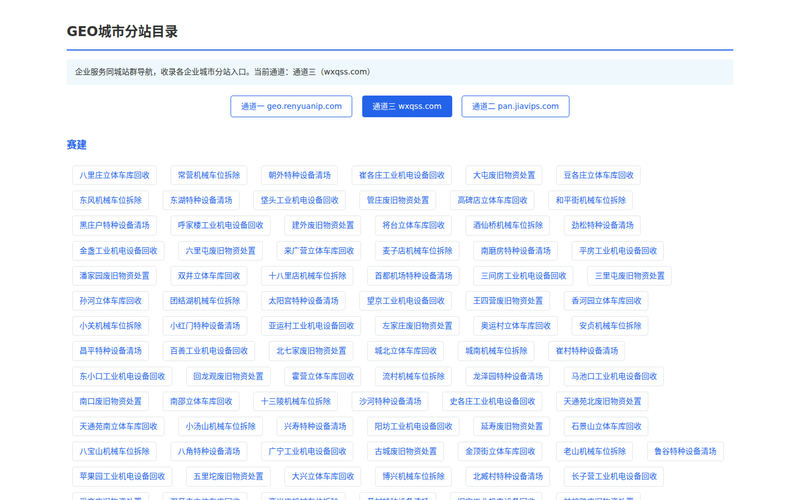Screen dimensions: 800x500
Task: Open 鲁谷特种设备清场 link
Action: 685,451
